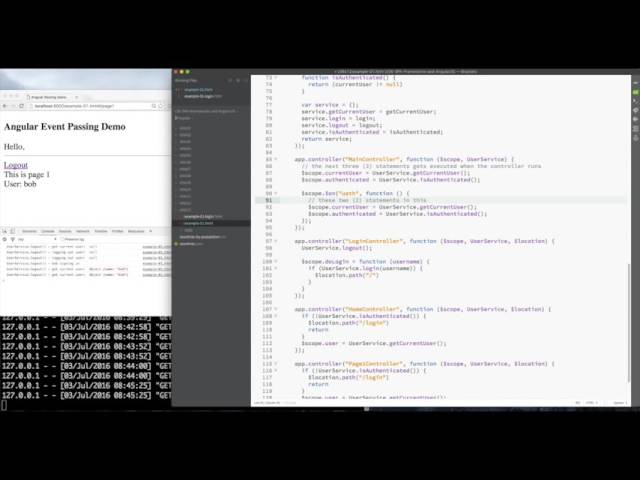Open the Elements tab in DevTools
Viewport: 640px width, 480px height.
29,231
